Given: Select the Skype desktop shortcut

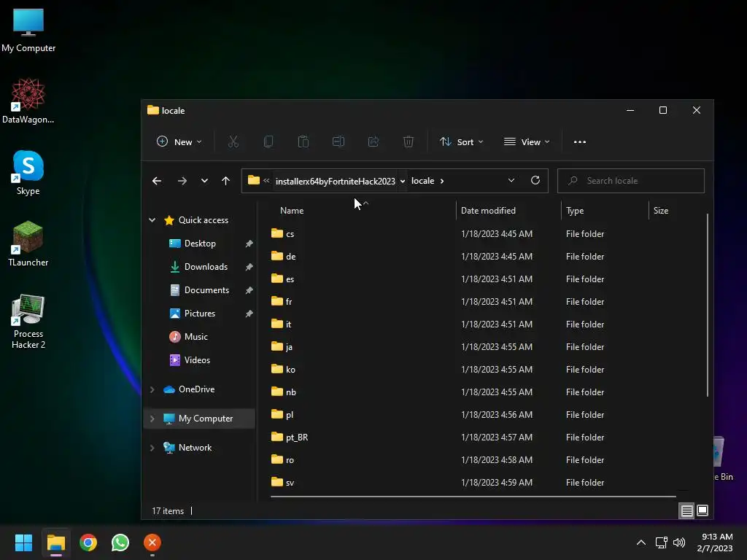Looking at the screenshot, I should pos(28,172).
